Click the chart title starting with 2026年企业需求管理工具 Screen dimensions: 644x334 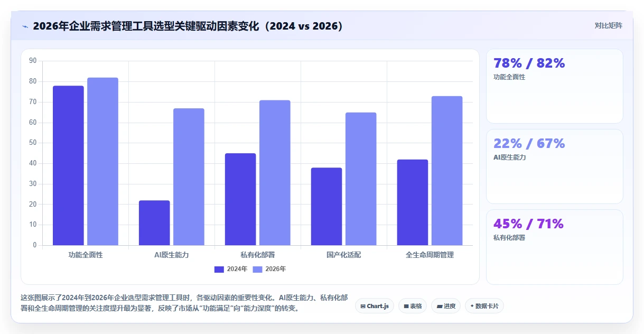(x=189, y=26)
